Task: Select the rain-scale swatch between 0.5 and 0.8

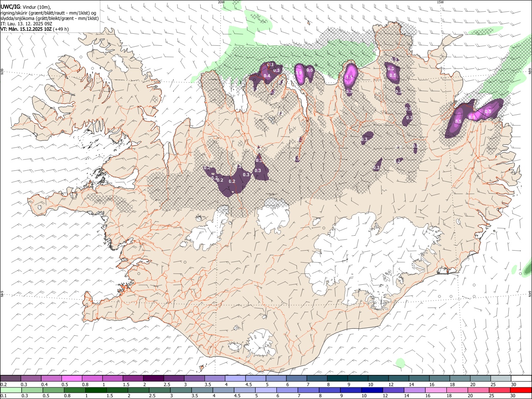Action: pos(53,390)
